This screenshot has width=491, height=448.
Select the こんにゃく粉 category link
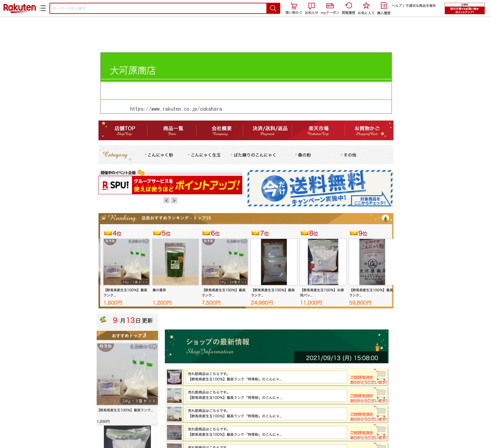160,155
